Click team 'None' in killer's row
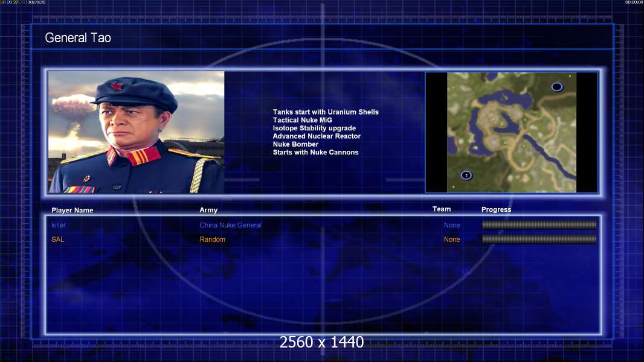This screenshot has width=644, height=362. pyautogui.click(x=452, y=225)
